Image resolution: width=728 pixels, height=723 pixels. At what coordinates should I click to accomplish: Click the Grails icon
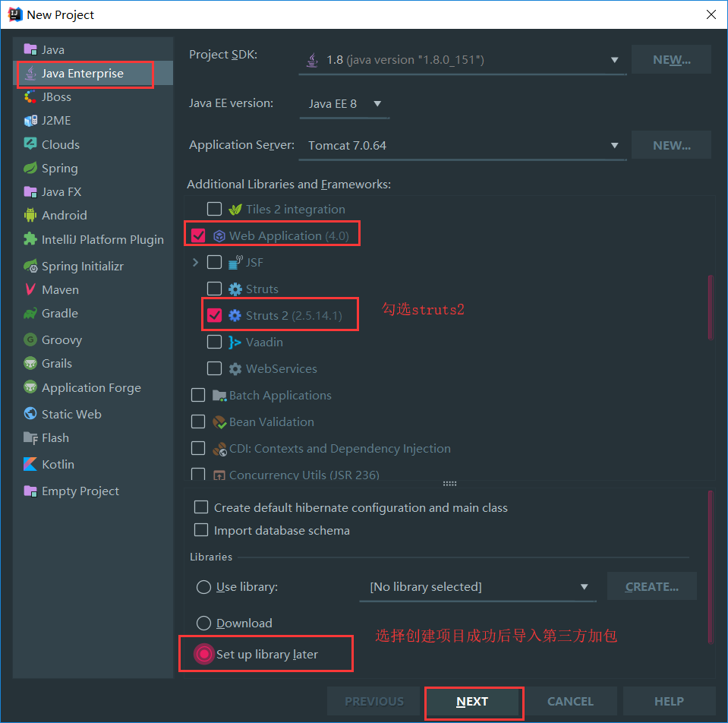[x=30, y=363]
